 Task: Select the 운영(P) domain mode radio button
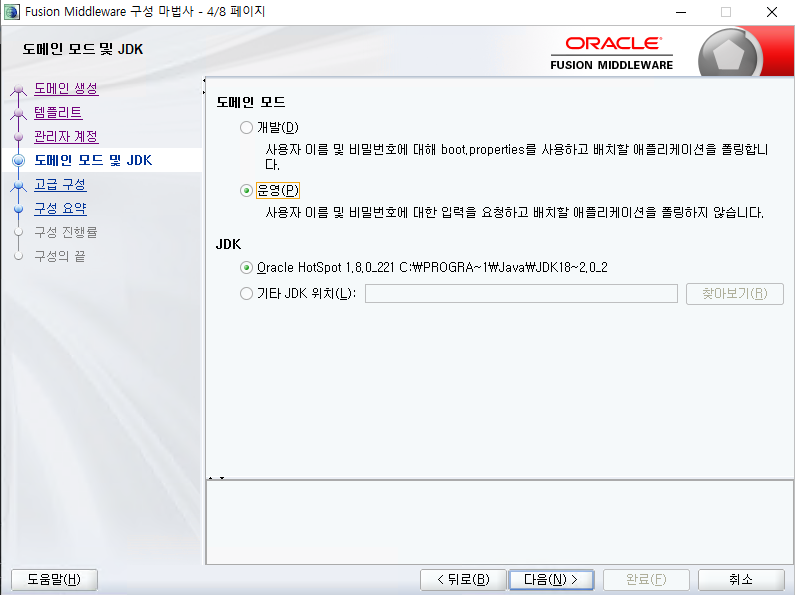(x=246, y=191)
